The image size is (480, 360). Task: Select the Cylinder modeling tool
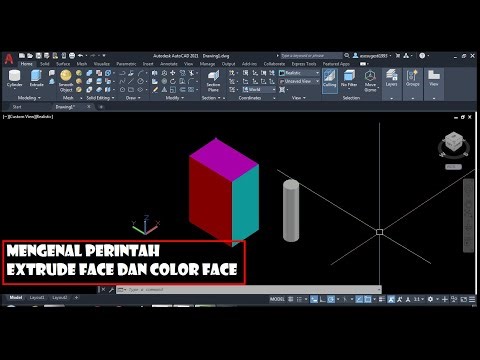15,79
